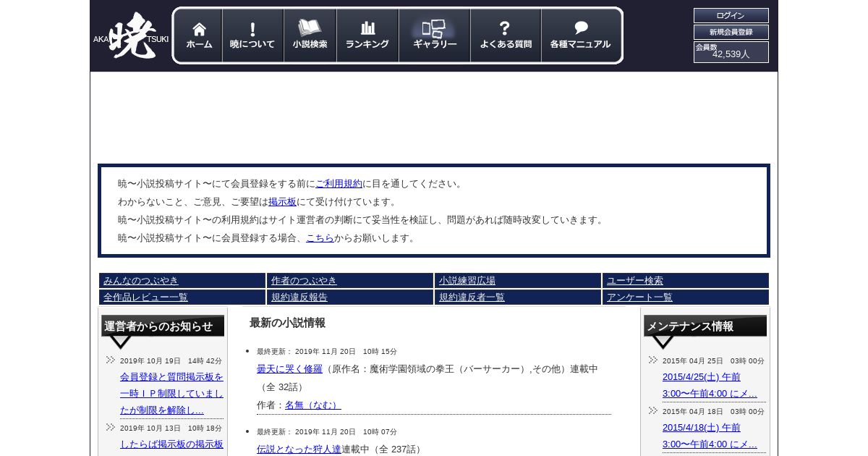Click the ログイン button
Image resolution: width=868 pixels, height=456 pixels.
tap(731, 15)
